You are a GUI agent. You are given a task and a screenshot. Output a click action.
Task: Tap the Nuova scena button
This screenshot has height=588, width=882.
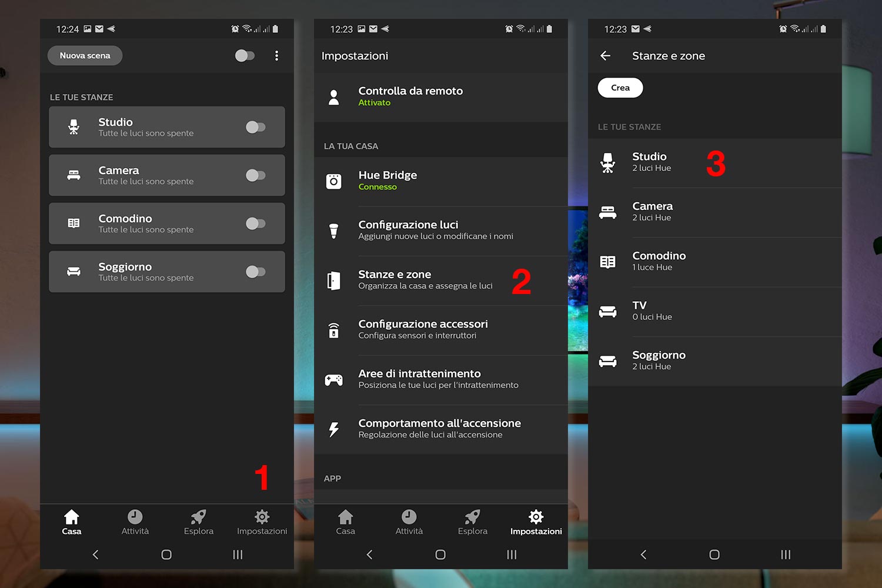tap(85, 56)
